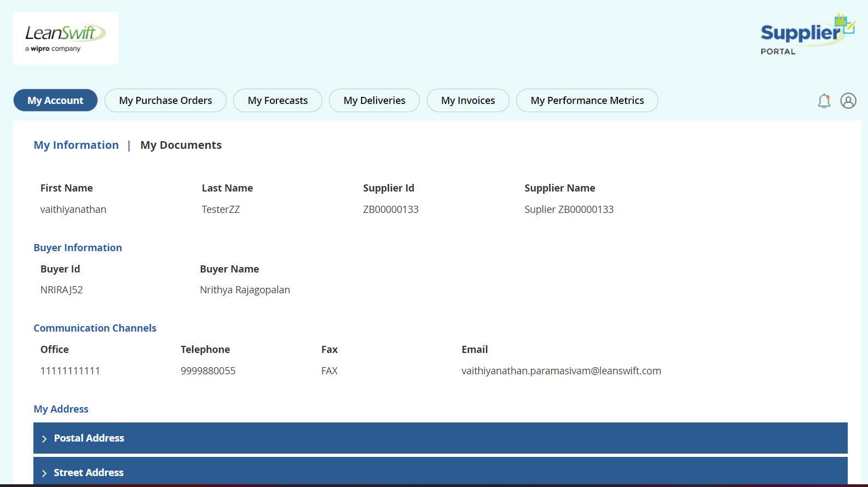Click supplier name Suplier ZB00000133
Screen dimensions: 868x487
[569, 210]
